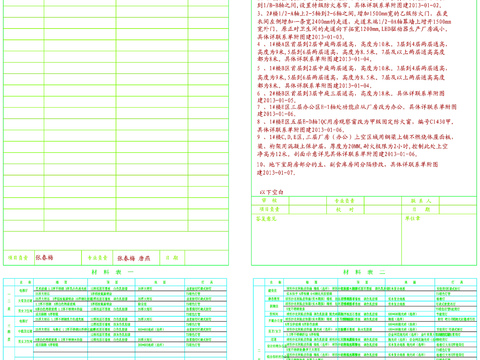Click item 4 about 1#楼A区 atrium height

tap(352, 51)
